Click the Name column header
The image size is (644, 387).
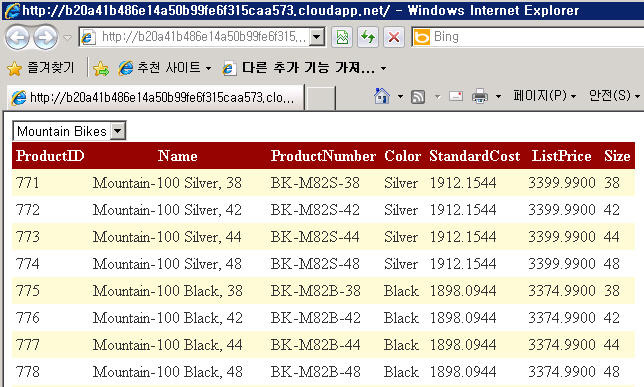[177, 156]
